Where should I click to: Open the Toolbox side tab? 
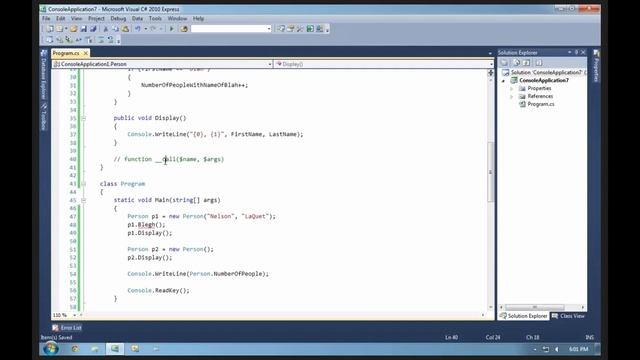pyautogui.click(x=44, y=117)
